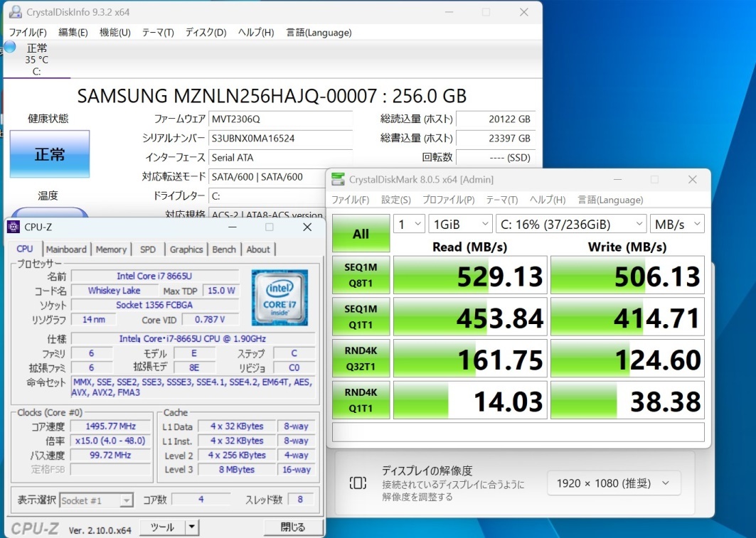Click the interface field Serial ATA

[x=281, y=158]
